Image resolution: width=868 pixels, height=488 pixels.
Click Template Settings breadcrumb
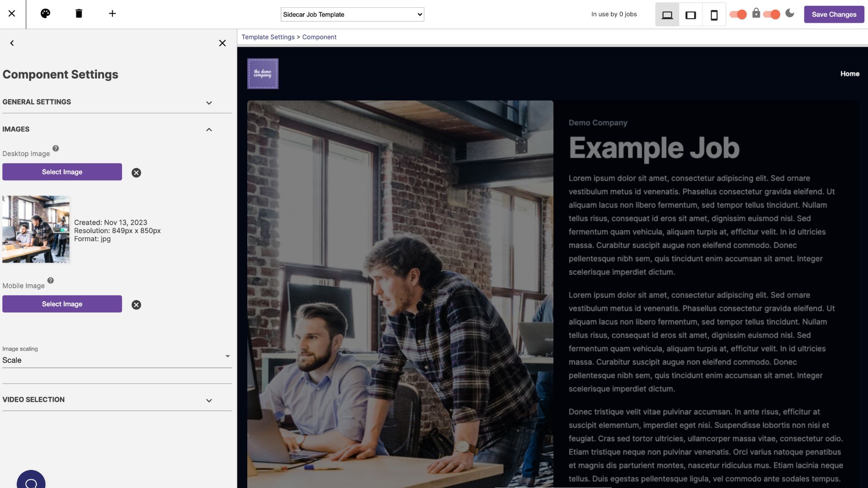point(268,37)
